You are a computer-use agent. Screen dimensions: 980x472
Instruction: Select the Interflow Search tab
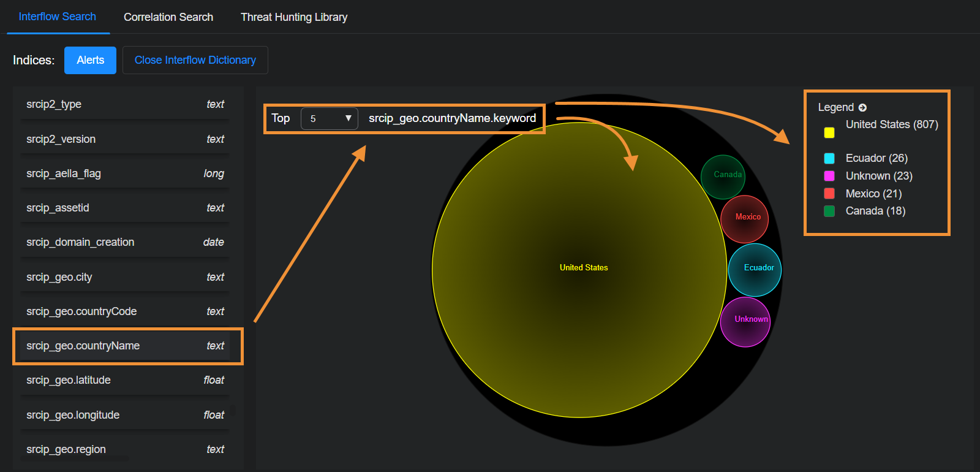tap(58, 17)
